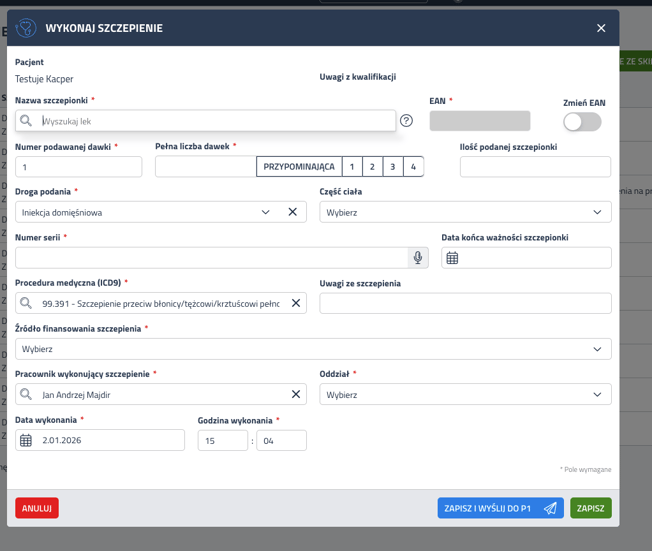Open the Oddział dropdown
The height and width of the screenshot is (551, 652).
point(598,395)
